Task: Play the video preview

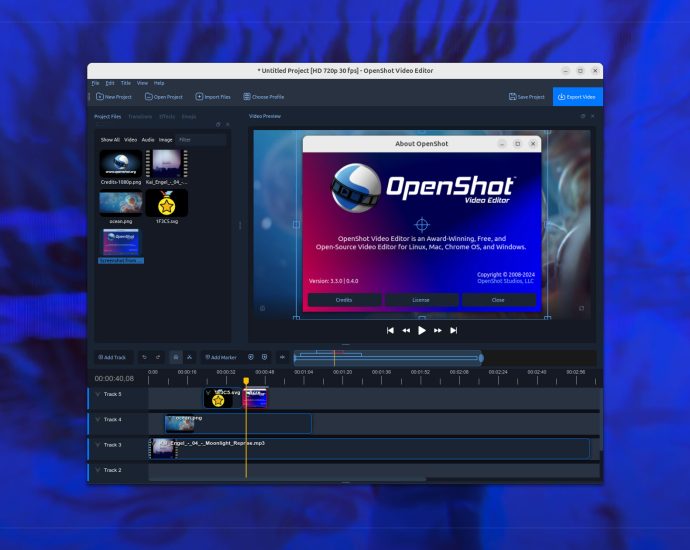Action: click(x=422, y=330)
